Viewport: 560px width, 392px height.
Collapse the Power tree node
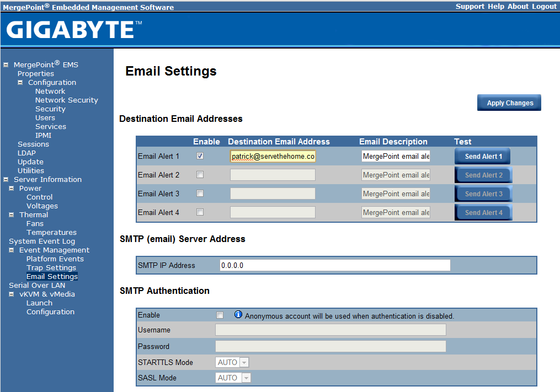pyautogui.click(x=12, y=188)
